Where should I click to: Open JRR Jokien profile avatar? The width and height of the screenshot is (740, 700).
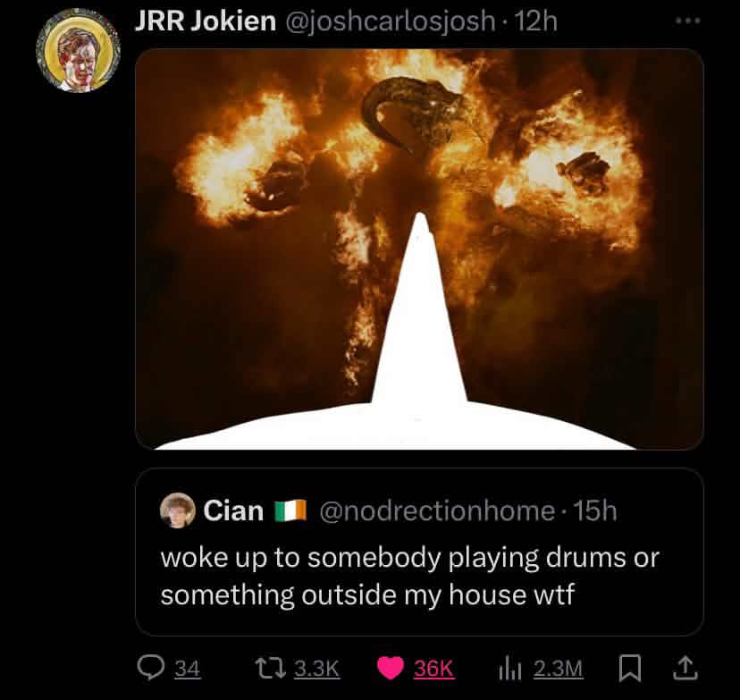[x=78, y=50]
